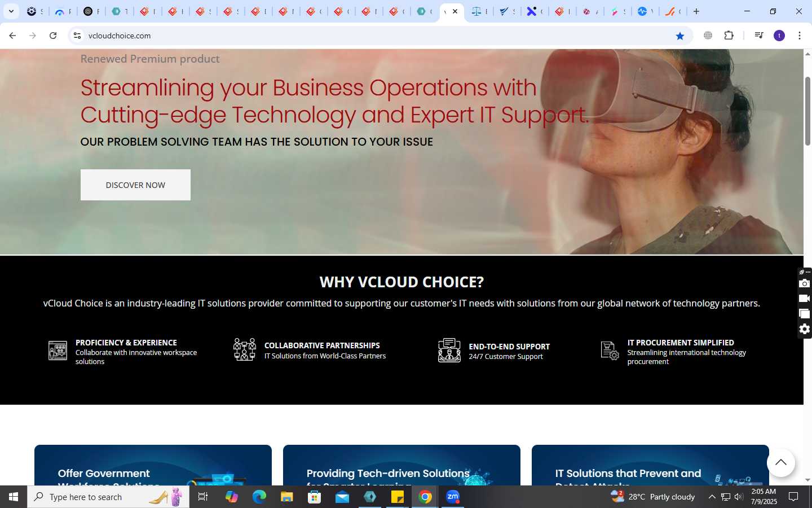Open the volume control in system tray
The width and height of the screenshot is (812, 508).
tap(739, 497)
